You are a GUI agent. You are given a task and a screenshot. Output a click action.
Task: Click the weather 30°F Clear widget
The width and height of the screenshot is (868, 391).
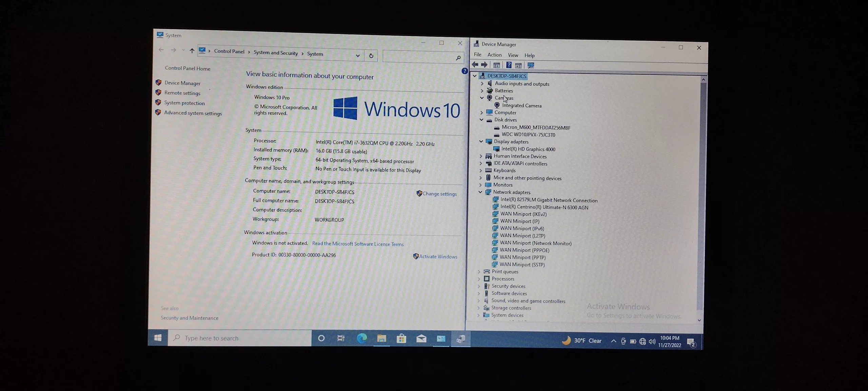(581, 340)
